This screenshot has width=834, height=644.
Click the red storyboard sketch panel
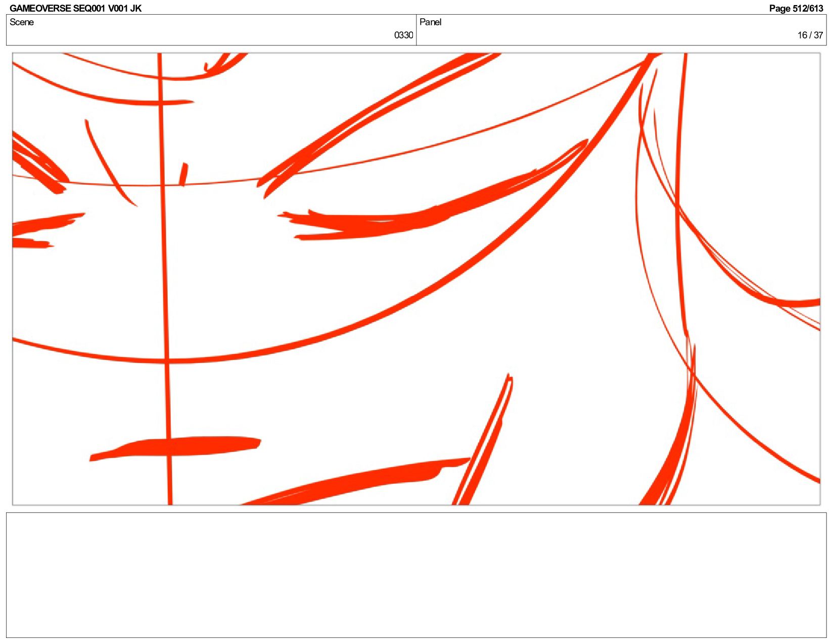(x=416, y=279)
